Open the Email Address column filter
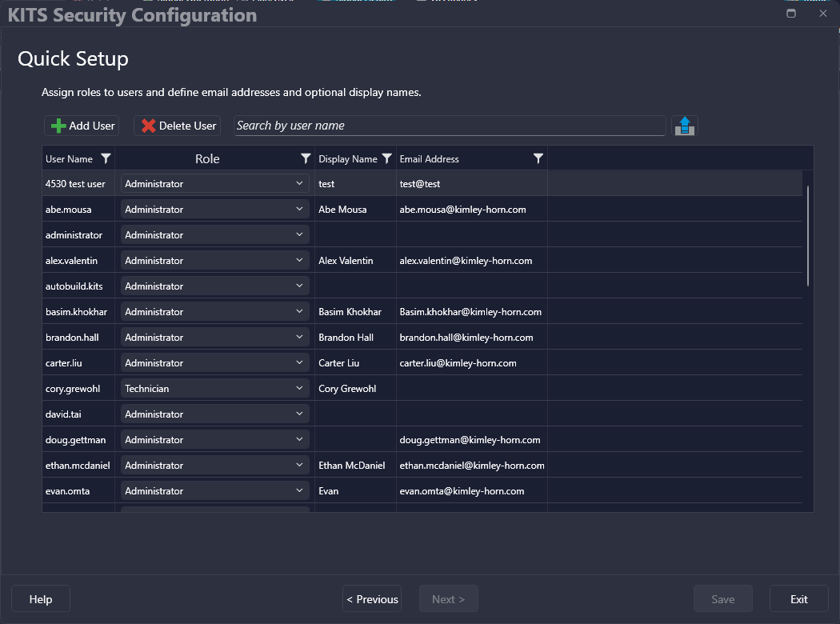Screen dimensions: 840x624 click(538, 159)
